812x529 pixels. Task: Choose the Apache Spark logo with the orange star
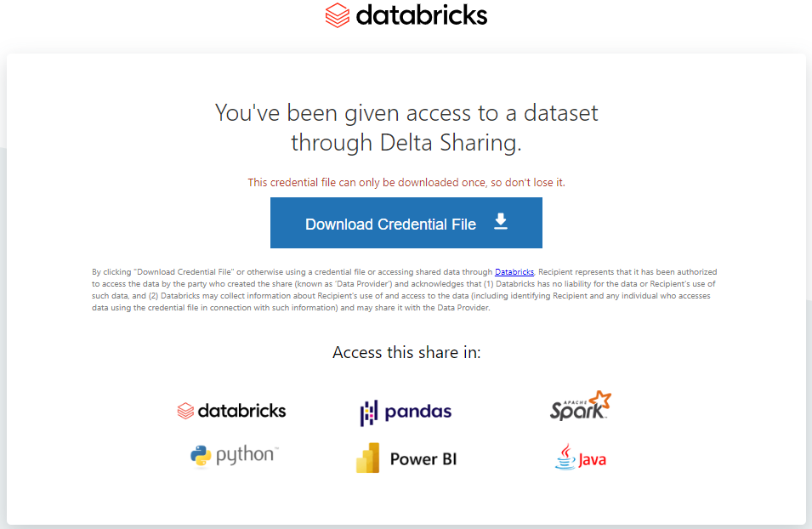click(x=581, y=406)
